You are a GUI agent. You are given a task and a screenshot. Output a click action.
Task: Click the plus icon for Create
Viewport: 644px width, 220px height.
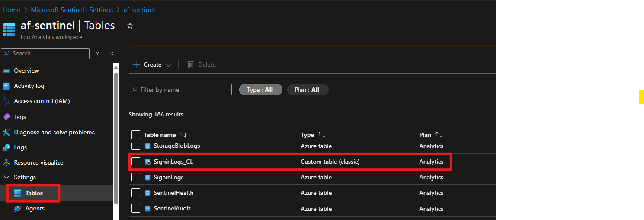point(136,65)
